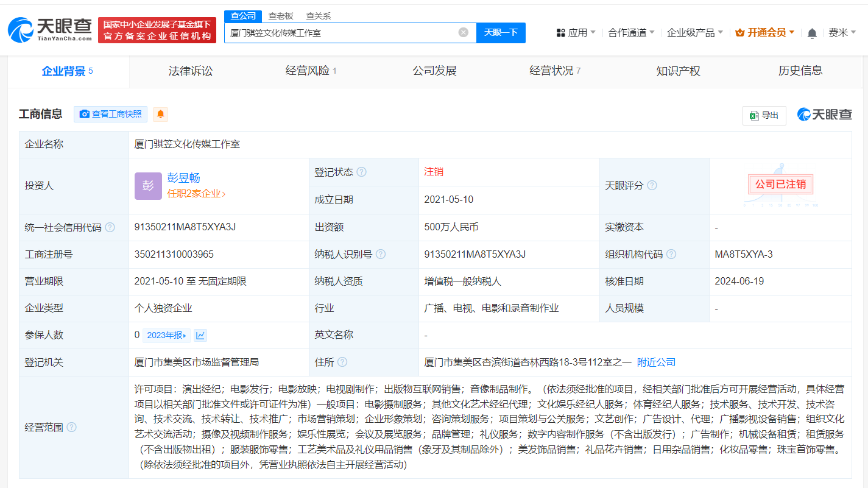Click question mark beside 经营范围
This screenshot has width=868, height=488.
pyautogui.click(x=72, y=427)
